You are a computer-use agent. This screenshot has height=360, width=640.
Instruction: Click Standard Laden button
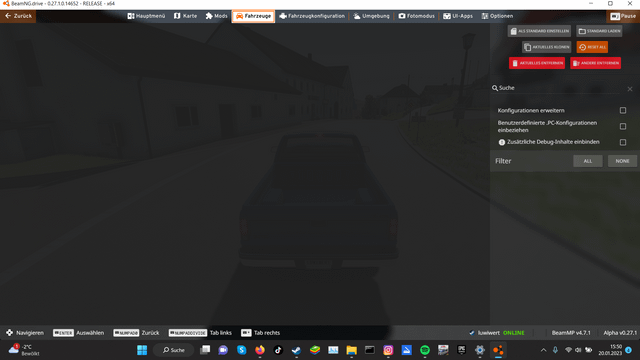point(599,31)
